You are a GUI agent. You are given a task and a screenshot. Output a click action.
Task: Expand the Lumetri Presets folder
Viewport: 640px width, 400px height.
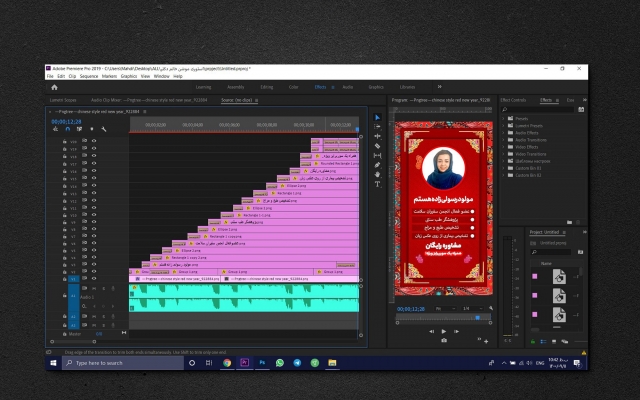click(x=504, y=126)
